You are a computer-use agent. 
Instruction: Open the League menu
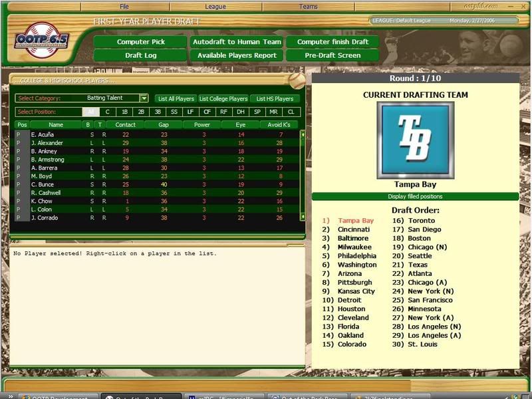coord(215,7)
